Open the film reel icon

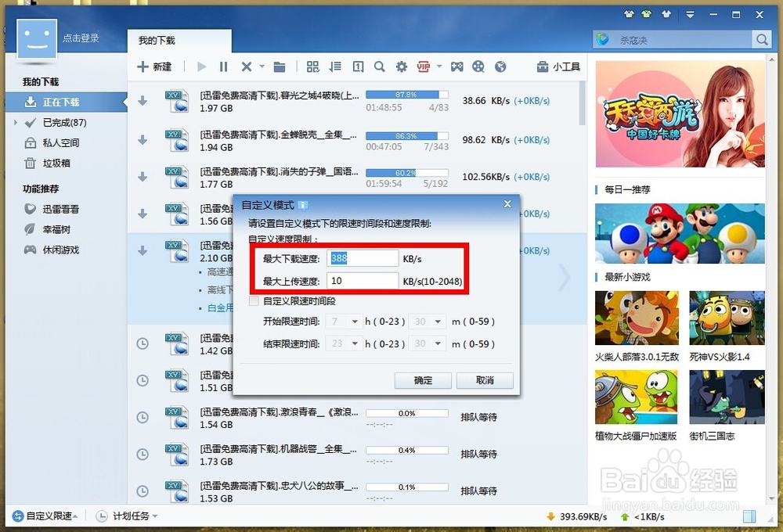tap(478, 66)
